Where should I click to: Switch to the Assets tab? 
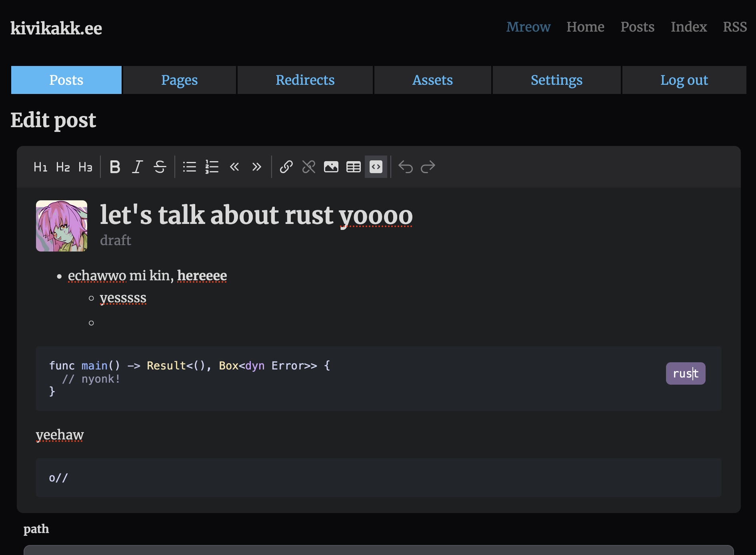tap(432, 80)
